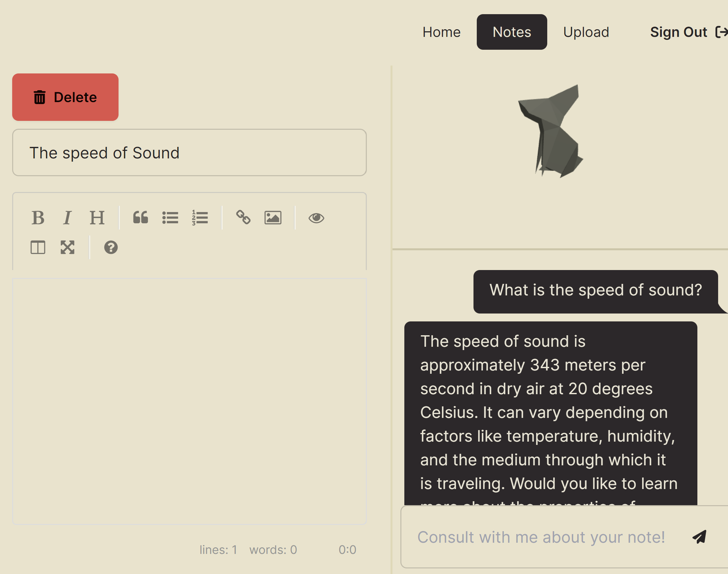This screenshot has height=574, width=728.
Task: Select the Notes tab
Action: [512, 32]
